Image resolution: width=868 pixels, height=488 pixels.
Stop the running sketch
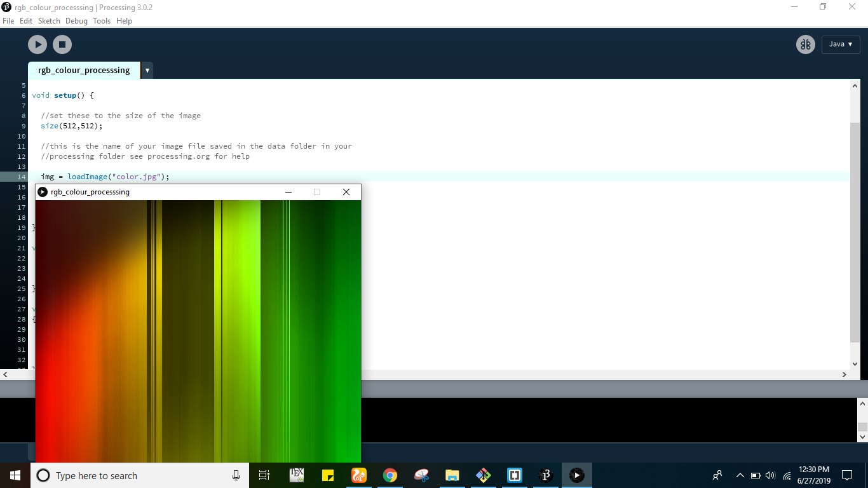point(62,44)
